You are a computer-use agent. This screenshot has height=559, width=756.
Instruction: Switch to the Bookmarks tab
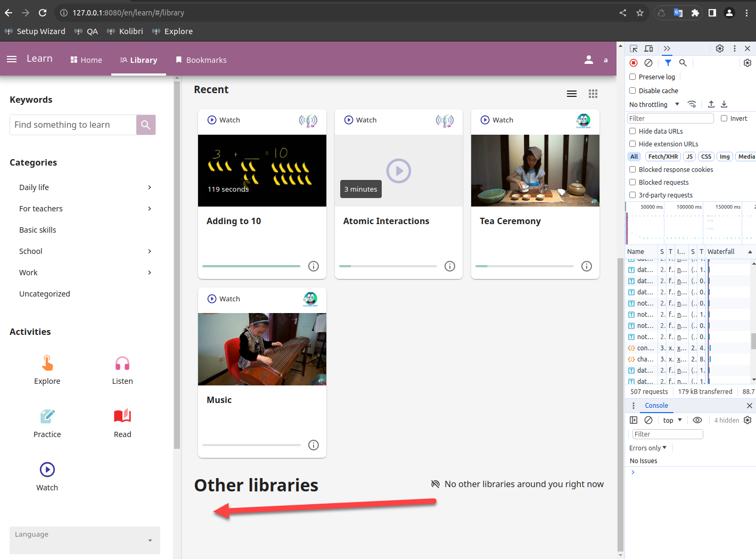pos(201,60)
